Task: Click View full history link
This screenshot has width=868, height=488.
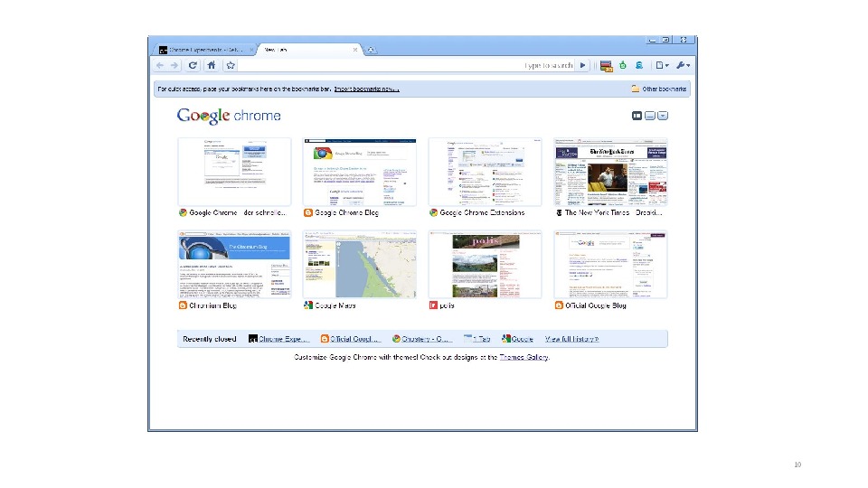Action: (x=571, y=339)
